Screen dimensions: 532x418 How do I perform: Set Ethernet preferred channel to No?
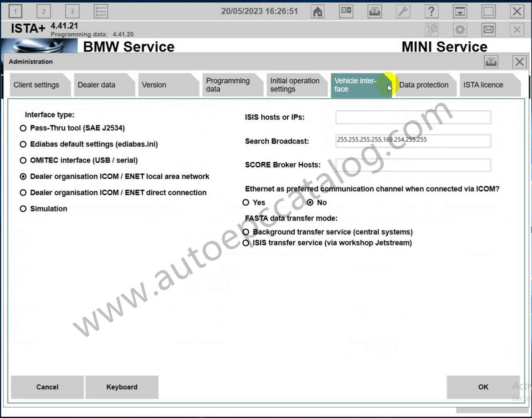point(310,202)
